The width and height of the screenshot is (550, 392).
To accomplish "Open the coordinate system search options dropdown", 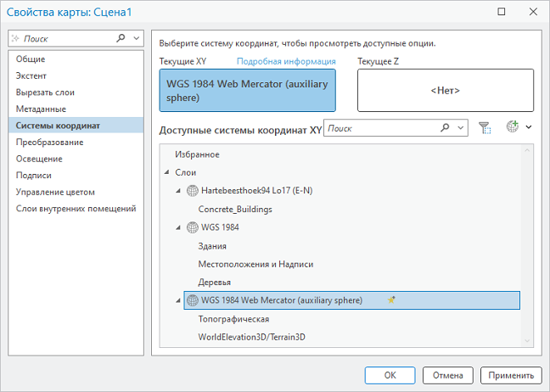I will click(x=461, y=128).
